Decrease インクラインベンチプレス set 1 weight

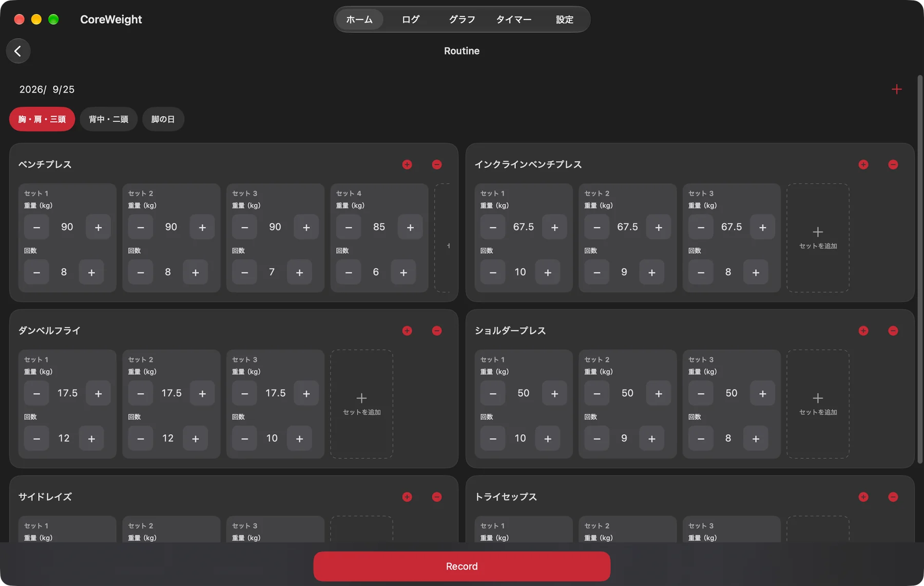tap(493, 227)
